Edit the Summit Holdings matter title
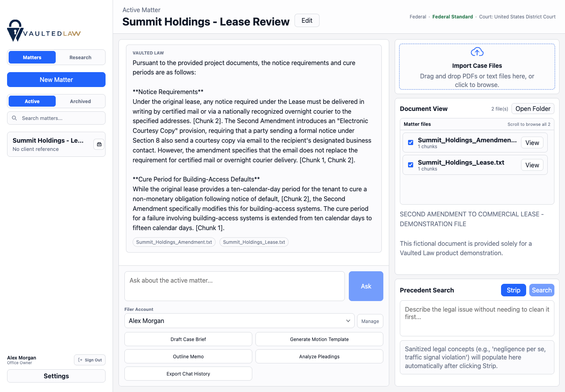The width and height of the screenshot is (565, 392). (307, 20)
